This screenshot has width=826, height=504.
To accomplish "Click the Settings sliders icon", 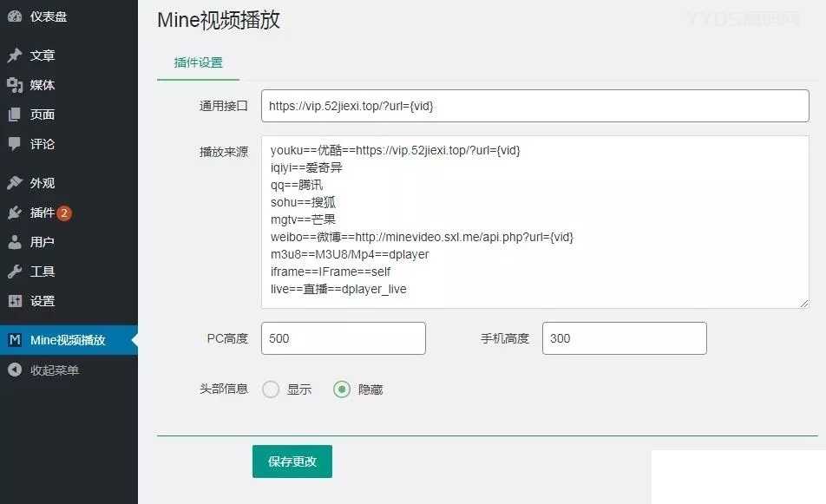I will (15, 301).
